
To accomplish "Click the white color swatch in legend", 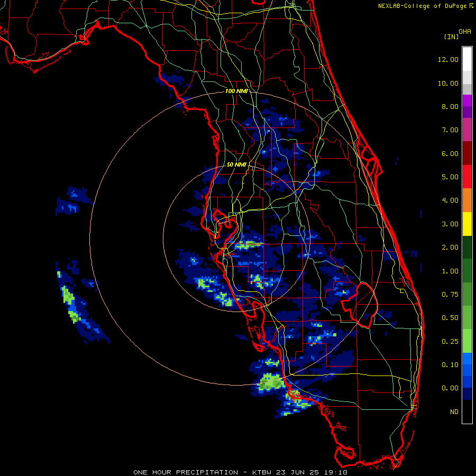I will click(x=467, y=59).
